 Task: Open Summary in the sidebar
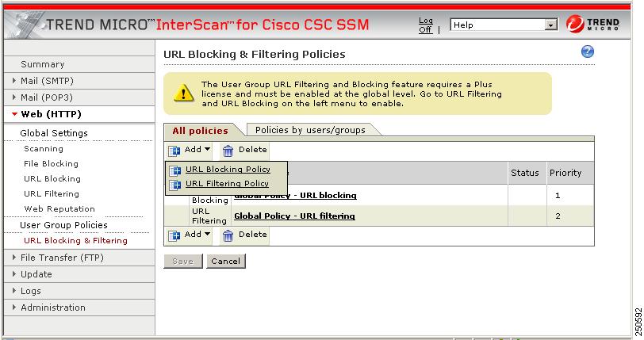42,64
